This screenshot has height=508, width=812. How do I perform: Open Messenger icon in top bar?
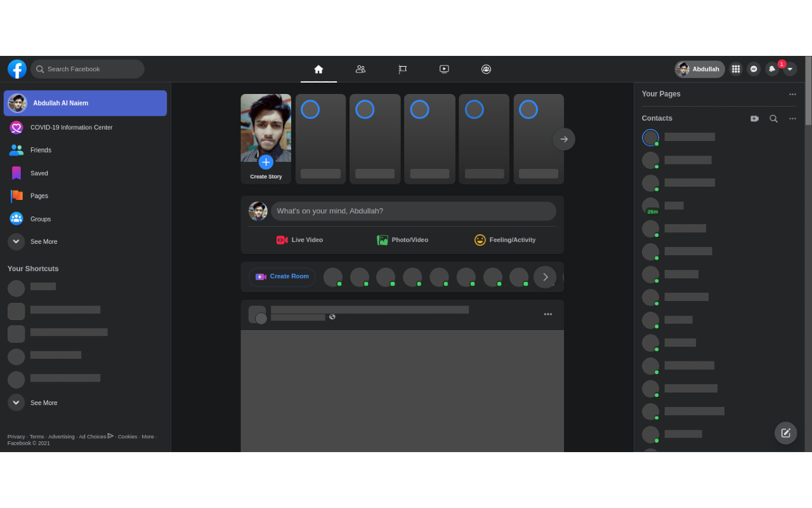pyautogui.click(x=754, y=69)
